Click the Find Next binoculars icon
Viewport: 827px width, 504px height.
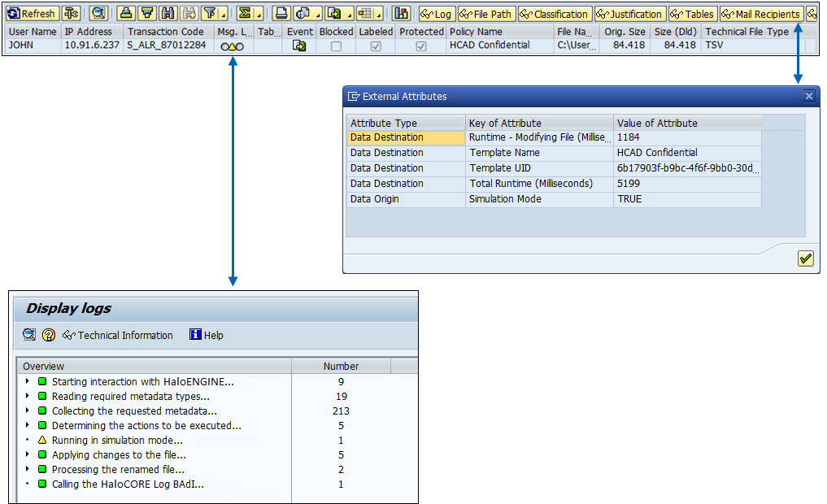pos(189,14)
